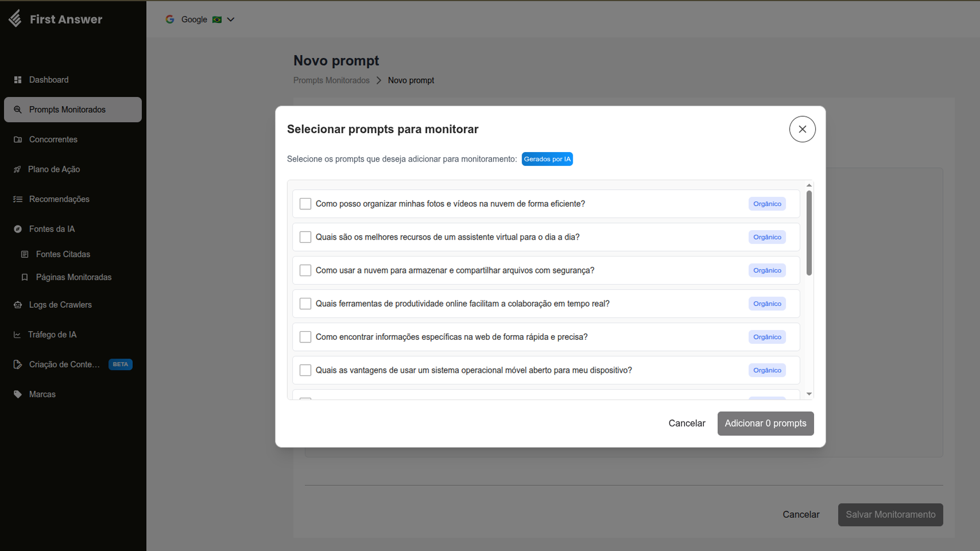Check 'melhores recursos de um assistente virtual' prompt
The image size is (980, 551).
point(305,237)
